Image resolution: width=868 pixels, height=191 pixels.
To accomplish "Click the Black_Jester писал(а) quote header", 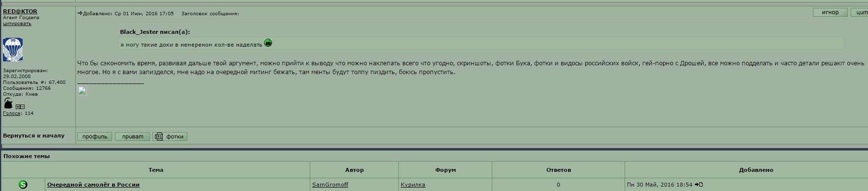I will tap(155, 32).
